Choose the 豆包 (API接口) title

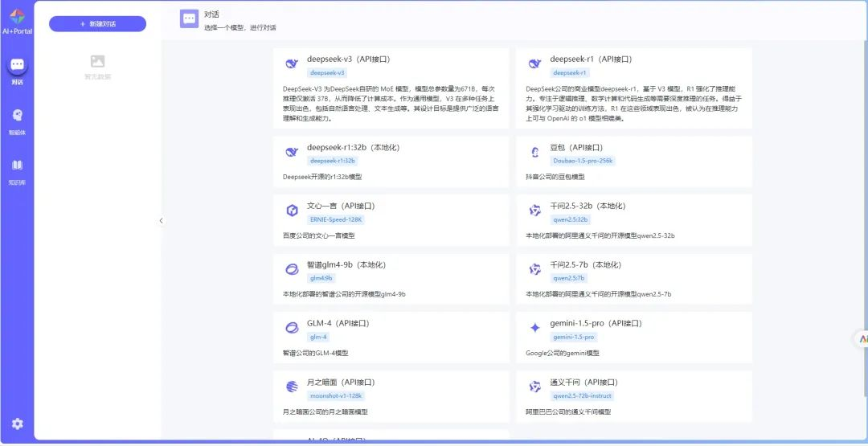pyautogui.click(x=577, y=148)
